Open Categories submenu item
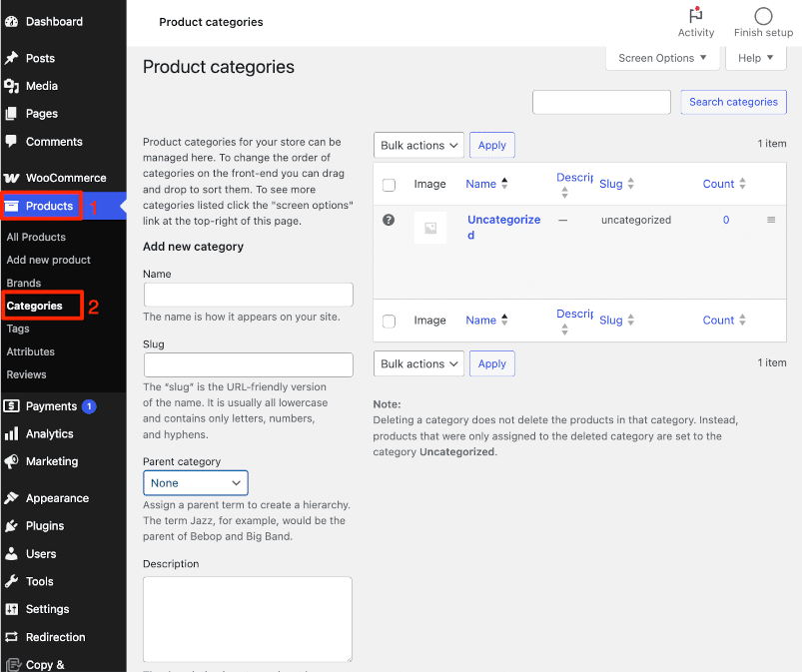The height and width of the screenshot is (672, 802). pos(34,306)
